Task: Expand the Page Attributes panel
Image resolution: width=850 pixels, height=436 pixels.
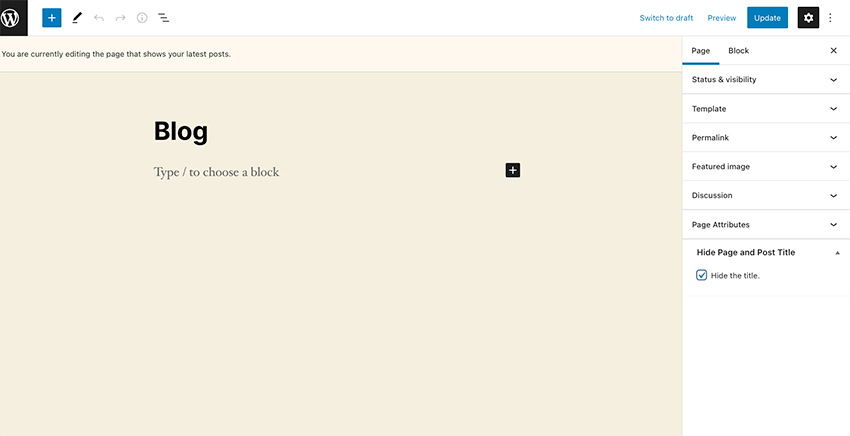Action: (766, 225)
